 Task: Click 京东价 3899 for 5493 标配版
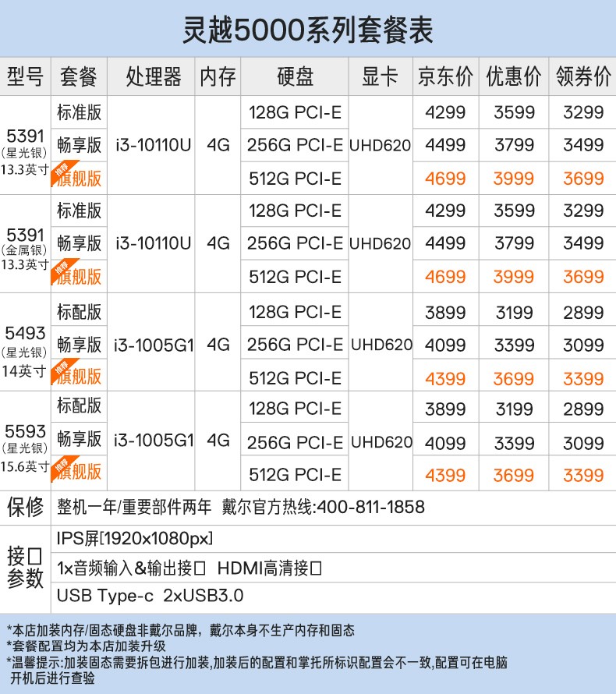[446, 313]
